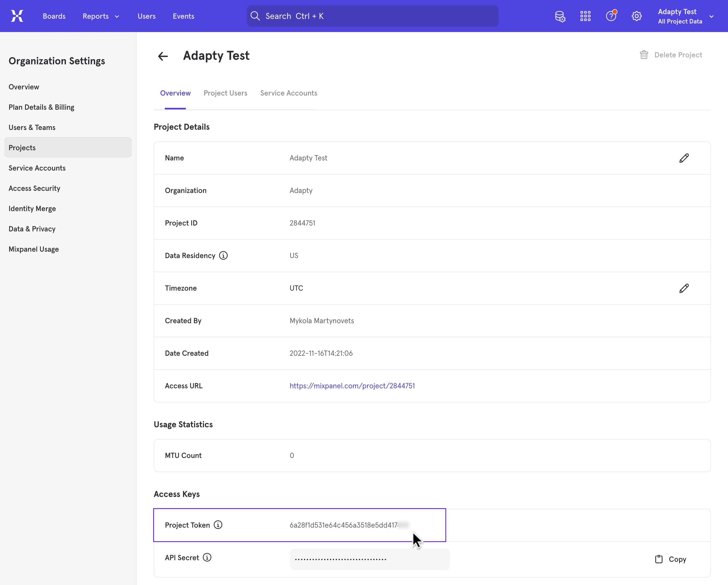Edit the project Name with the pencil icon
Screen dimensions: 728x585
(684, 158)
